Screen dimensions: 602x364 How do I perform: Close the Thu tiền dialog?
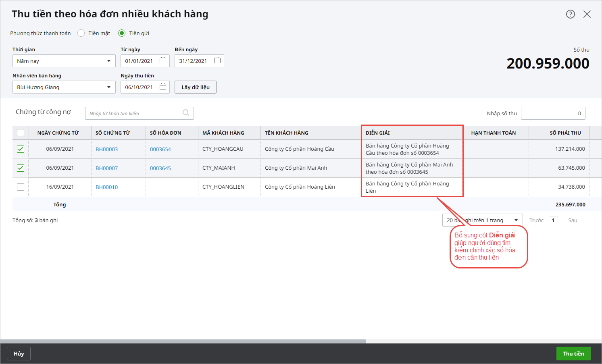[587, 14]
